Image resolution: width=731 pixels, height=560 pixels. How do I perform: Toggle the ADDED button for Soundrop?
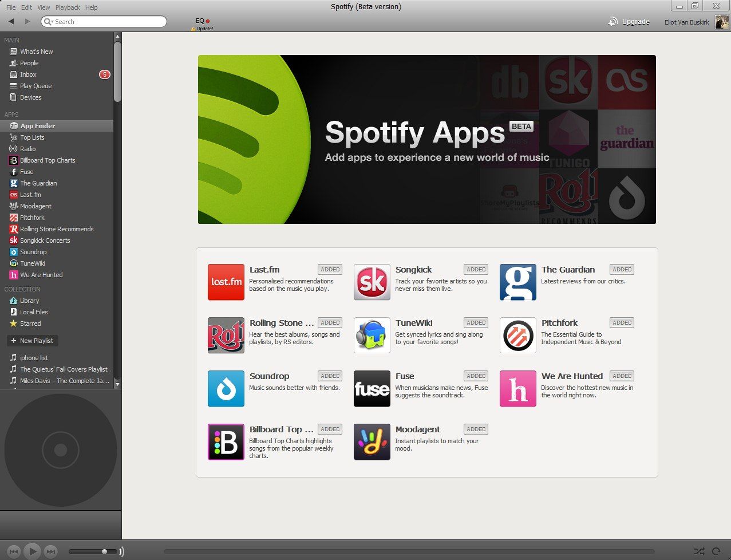click(330, 376)
